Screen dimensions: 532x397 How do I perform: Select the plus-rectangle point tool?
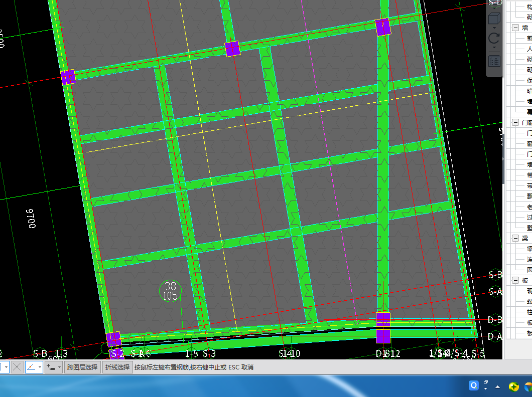click(x=51, y=367)
